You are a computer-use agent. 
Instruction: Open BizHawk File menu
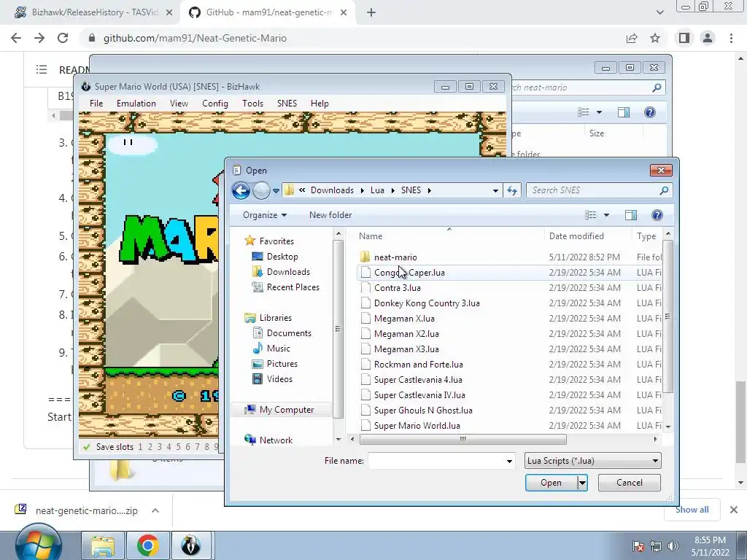click(96, 104)
